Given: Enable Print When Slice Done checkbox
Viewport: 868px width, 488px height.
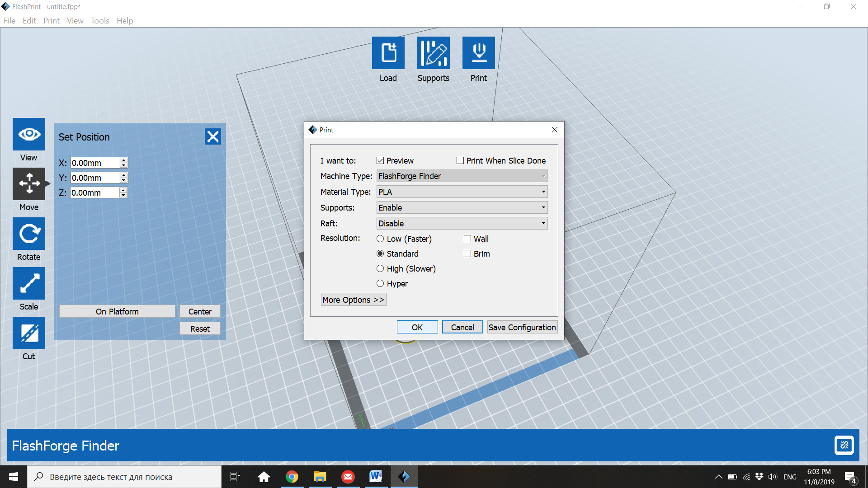Looking at the screenshot, I should [460, 160].
